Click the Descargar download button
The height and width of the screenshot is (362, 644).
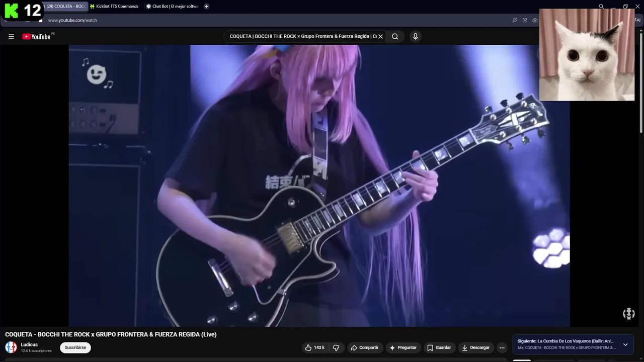coord(476,347)
